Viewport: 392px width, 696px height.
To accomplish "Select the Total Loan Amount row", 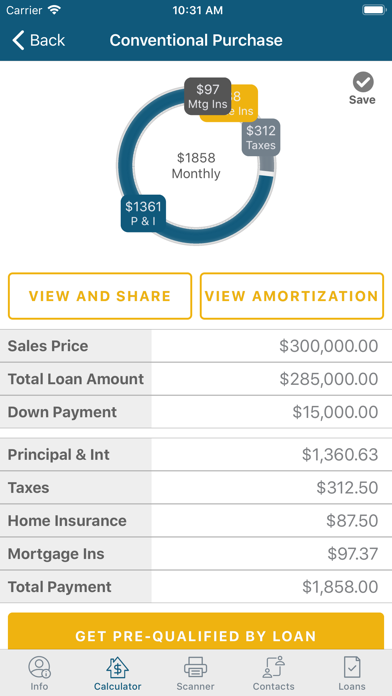I will (x=196, y=379).
